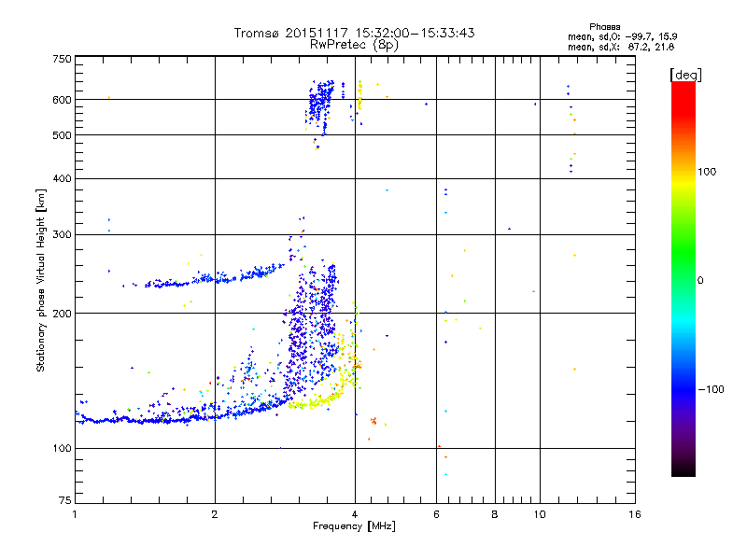This screenshot has width=747, height=560.
Task: Click y-axis tick label '600'
Action: (x=62, y=100)
